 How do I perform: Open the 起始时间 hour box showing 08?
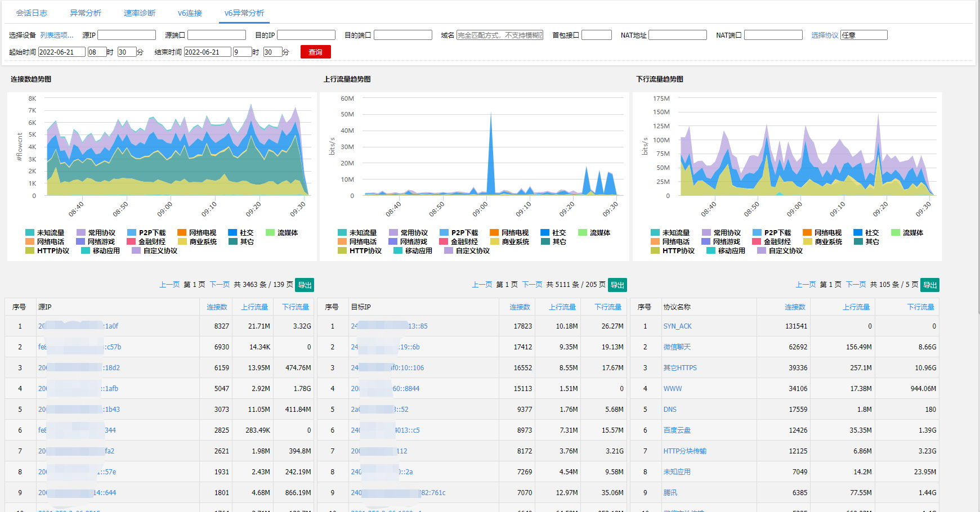click(97, 52)
